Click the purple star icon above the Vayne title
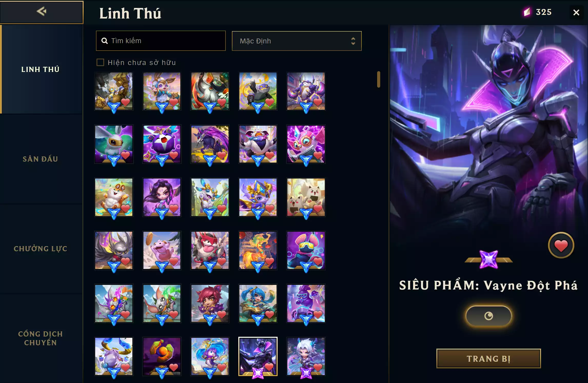Image resolution: width=588 pixels, height=383 pixels. point(489,259)
